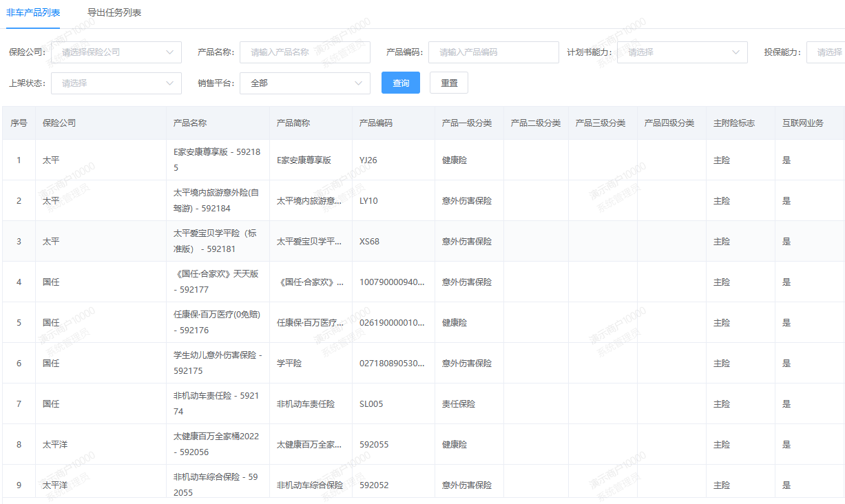Switch to the 导出任务列表 tab
The image size is (845, 504).
114,13
